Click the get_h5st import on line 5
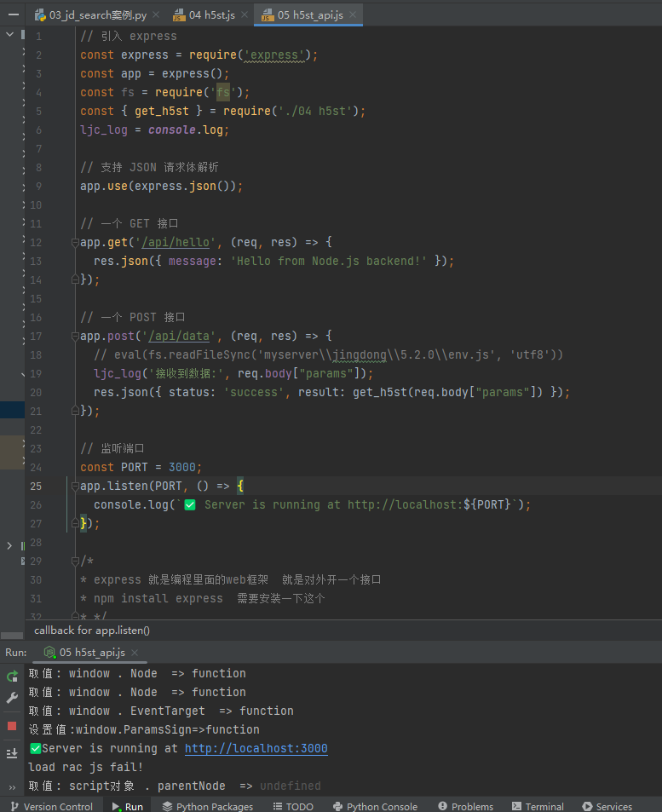Viewport: 662px width, 812px height. [x=162, y=111]
